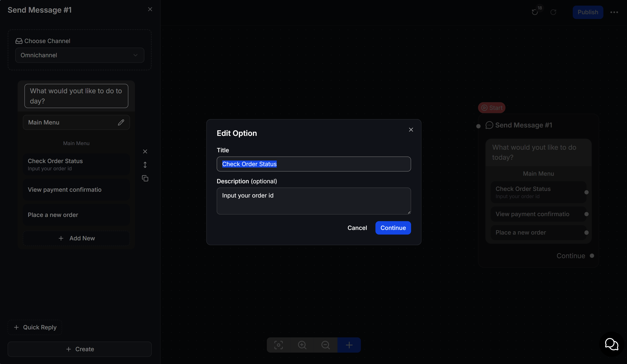This screenshot has width=627, height=364.
Task: Click the Title input field
Action: pyautogui.click(x=314, y=164)
